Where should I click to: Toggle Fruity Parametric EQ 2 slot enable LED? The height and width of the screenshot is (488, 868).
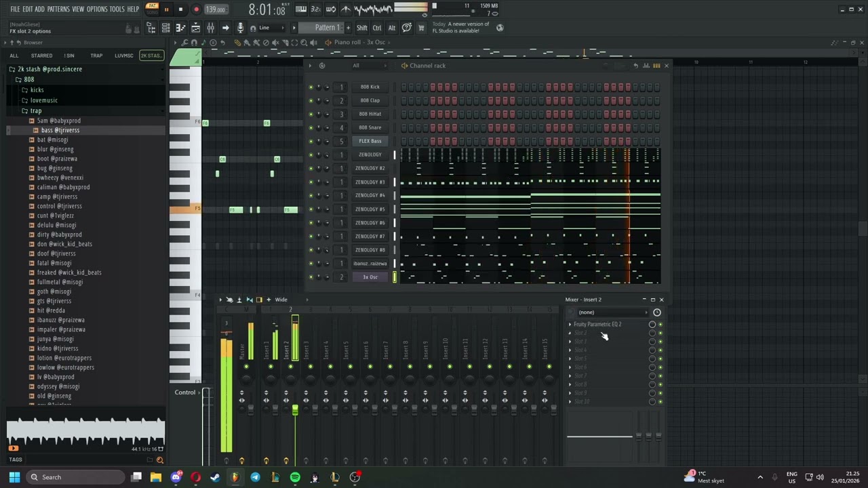pos(660,325)
